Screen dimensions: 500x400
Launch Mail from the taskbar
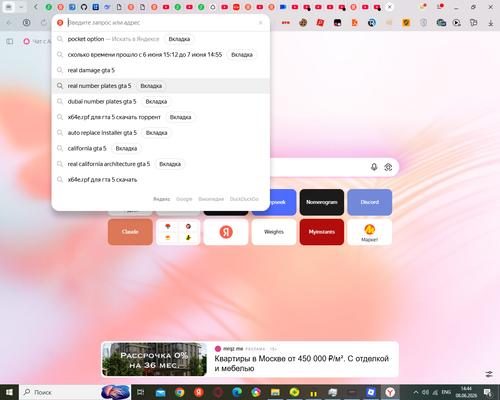click(x=160, y=392)
